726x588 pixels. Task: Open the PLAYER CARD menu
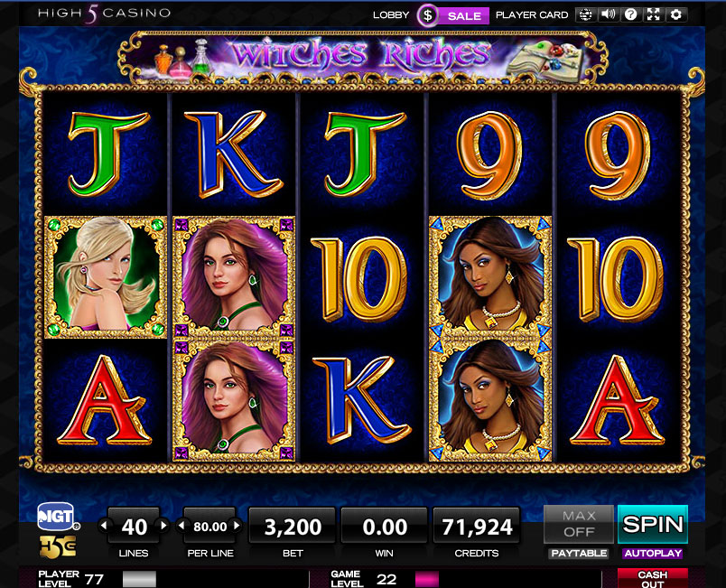click(532, 14)
